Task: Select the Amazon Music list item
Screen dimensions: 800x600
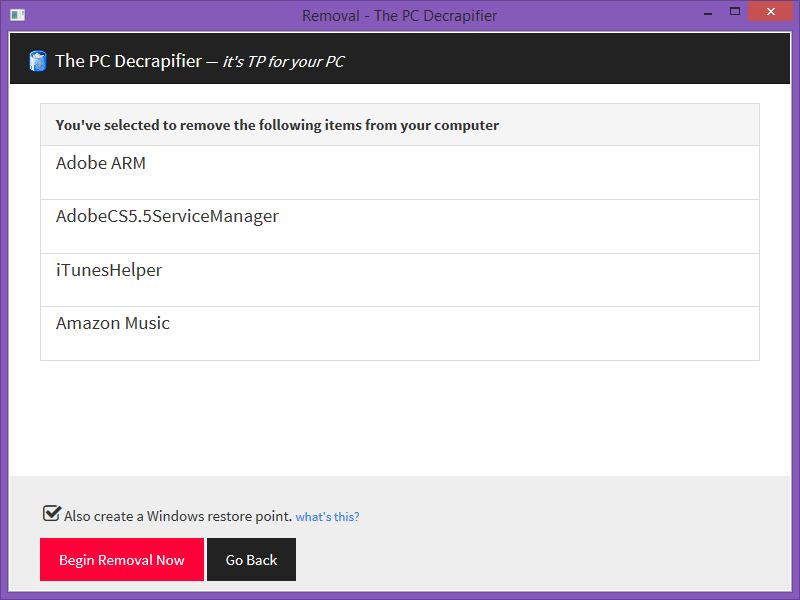Action: pos(400,334)
